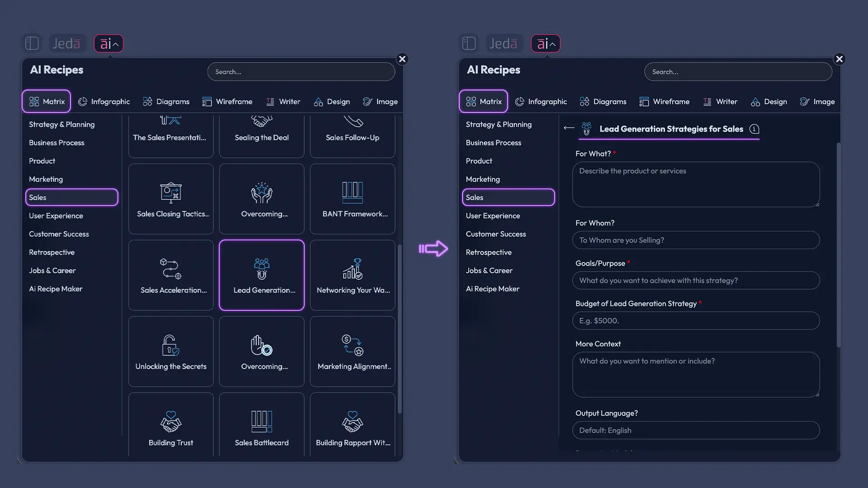Click the More Context textarea
The height and width of the screenshot is (488, 868).
click(696, 375)
